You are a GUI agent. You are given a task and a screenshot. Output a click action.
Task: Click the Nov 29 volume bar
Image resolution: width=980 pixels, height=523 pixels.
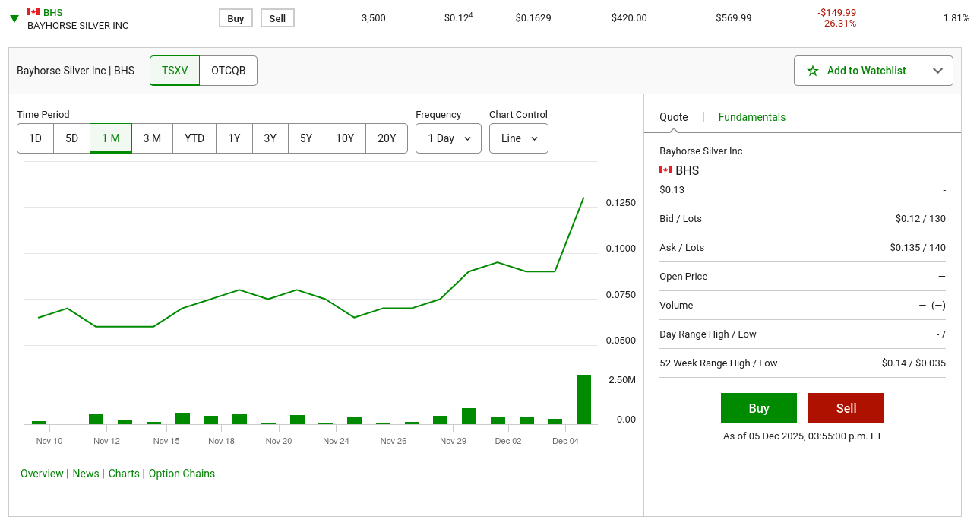tap(469, 416)
